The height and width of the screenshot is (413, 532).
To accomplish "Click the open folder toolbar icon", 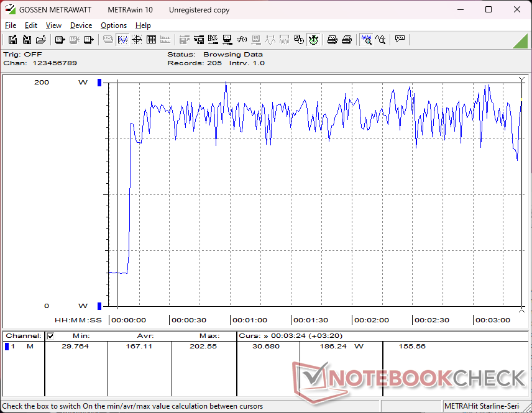I will [x=41, y=40].
